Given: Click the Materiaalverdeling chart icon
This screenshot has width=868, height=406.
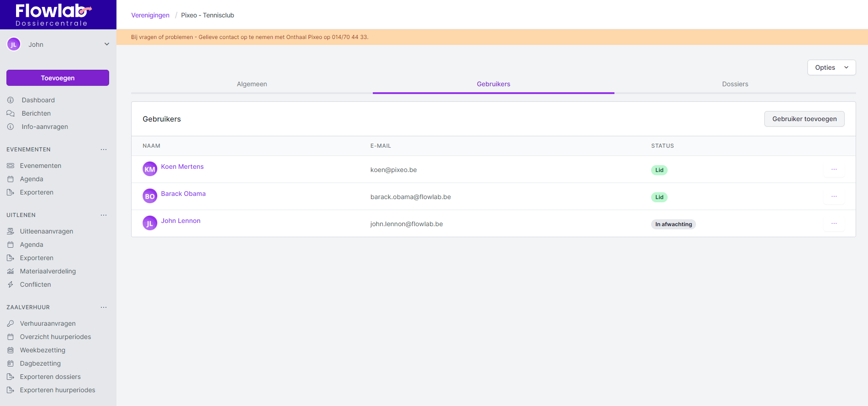Looking at the screenshot, I should (x=11, y=271).
